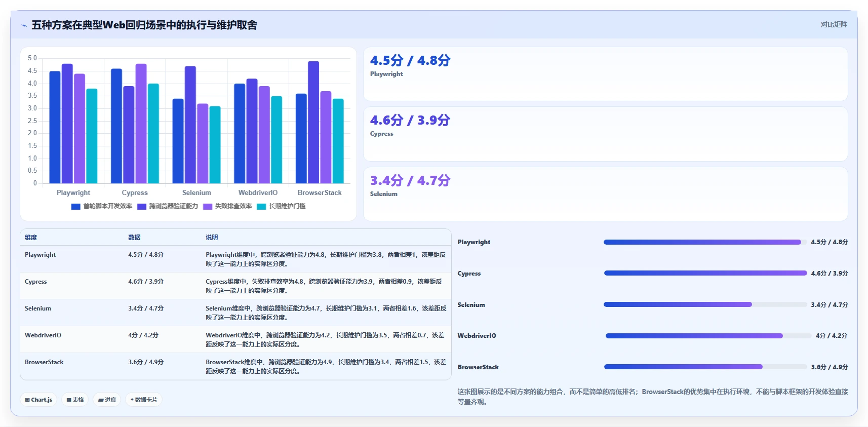
Task: Click the 数据卡片 tag chip
Action: tap(144, 400)
